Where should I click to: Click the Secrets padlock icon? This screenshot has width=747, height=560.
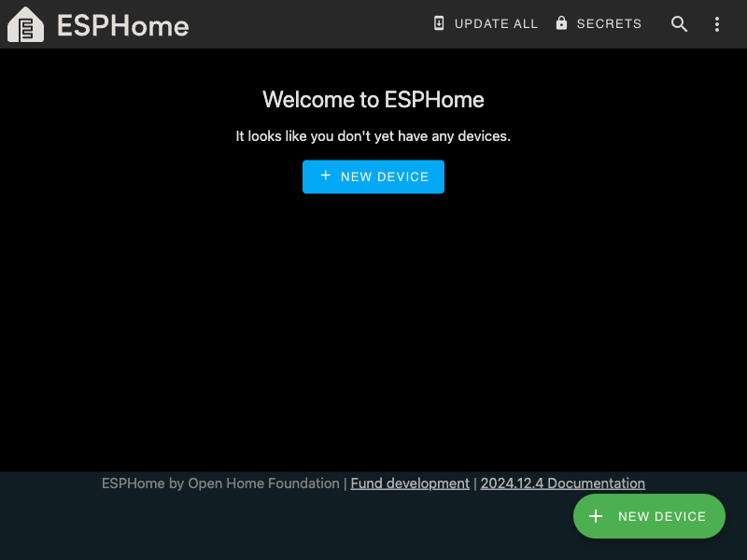pos(562,22)
